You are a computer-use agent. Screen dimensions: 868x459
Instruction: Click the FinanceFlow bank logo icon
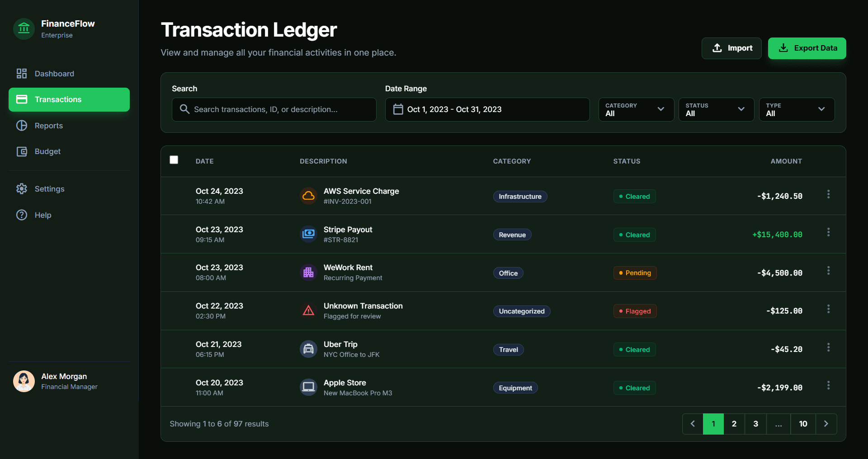24,29
